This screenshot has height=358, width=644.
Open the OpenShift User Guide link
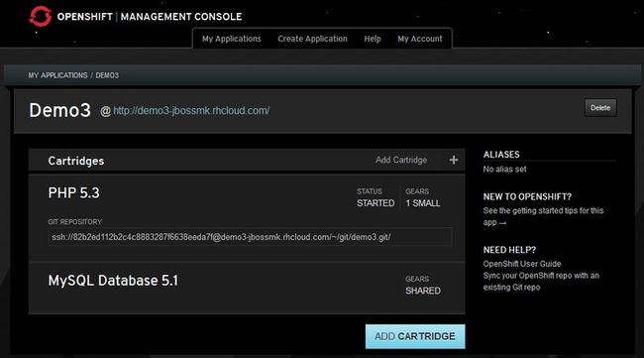[522, 264]
